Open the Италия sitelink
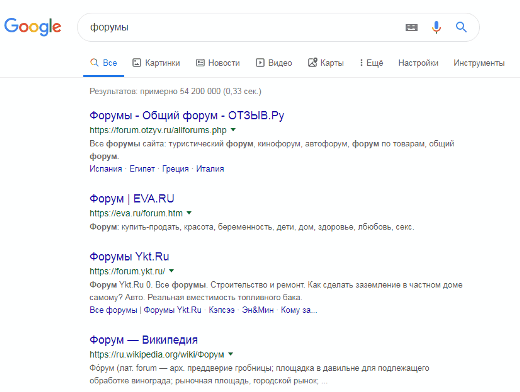 pos(210,169)
